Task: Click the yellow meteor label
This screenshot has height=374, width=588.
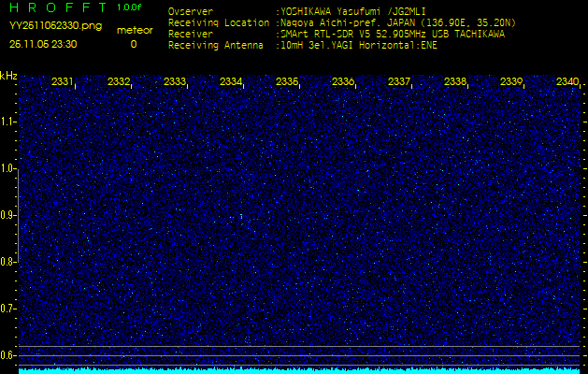Action: point(134,30)
